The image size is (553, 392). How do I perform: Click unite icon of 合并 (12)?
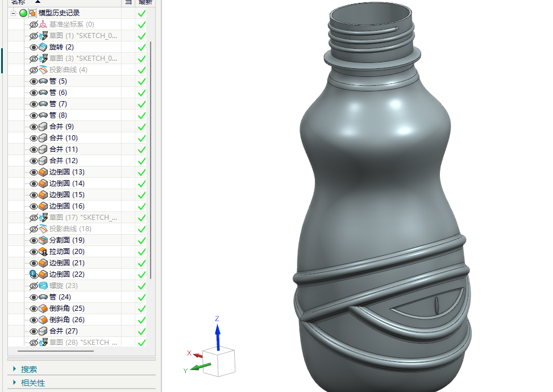coord(43,161)
